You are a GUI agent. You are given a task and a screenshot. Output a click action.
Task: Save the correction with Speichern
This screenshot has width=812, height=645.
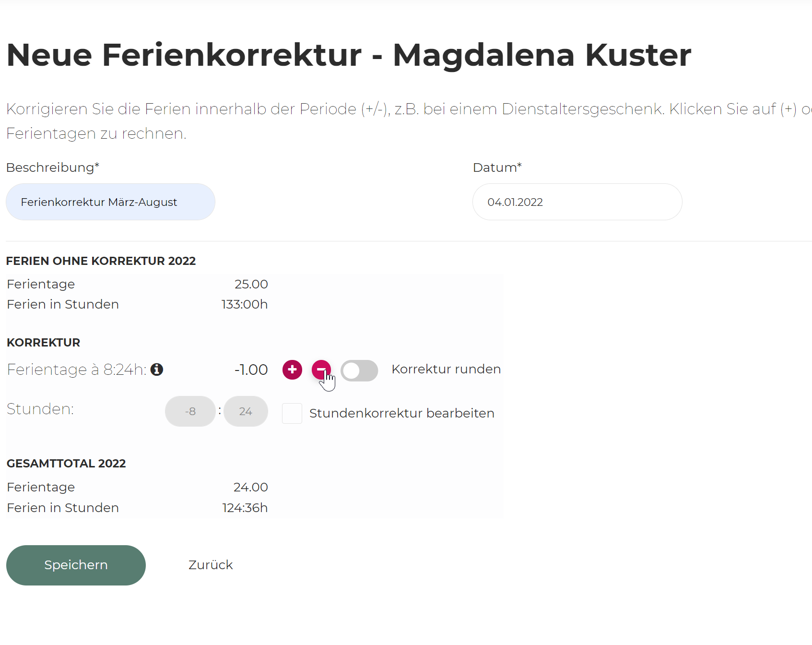pyautogui.click(x=76, y=565)
